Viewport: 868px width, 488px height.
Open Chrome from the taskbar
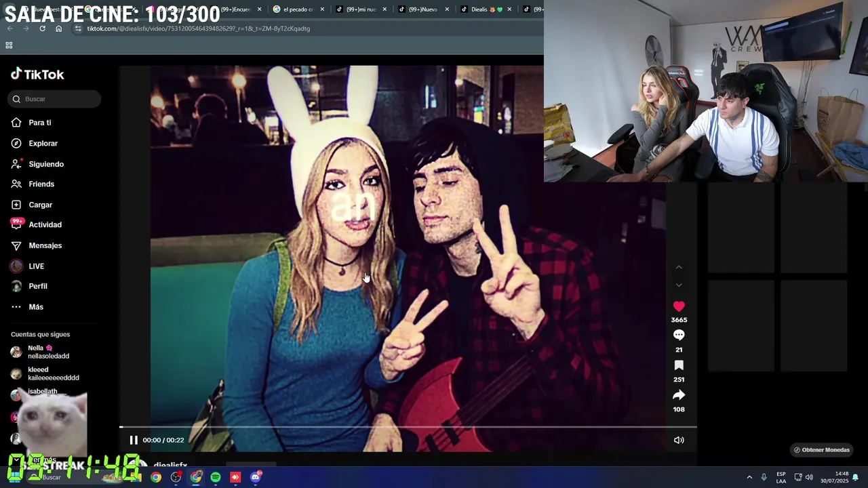[x=156, y=477]
